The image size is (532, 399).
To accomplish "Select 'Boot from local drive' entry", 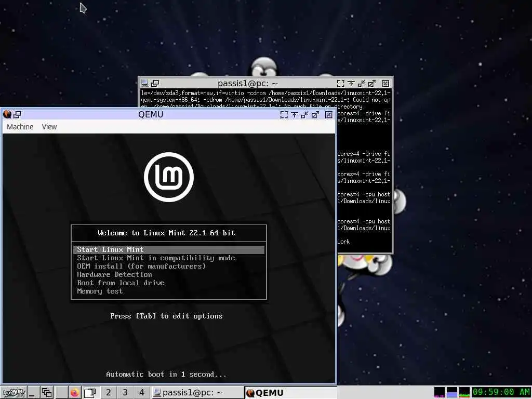I will tap(169, 283).
